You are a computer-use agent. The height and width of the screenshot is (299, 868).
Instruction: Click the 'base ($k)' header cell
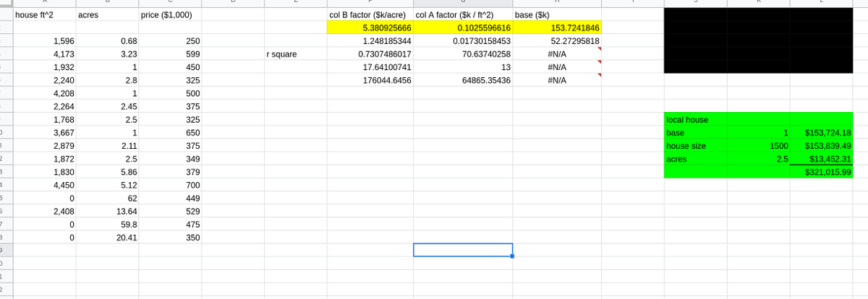click(x=557, y=14)
